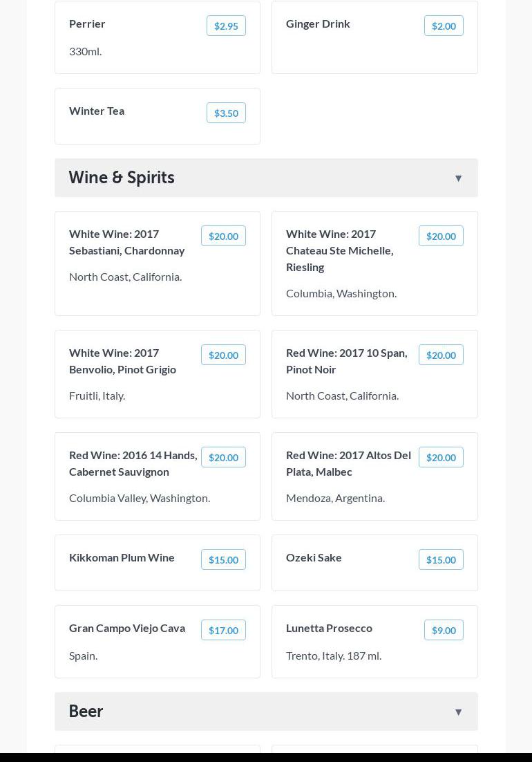Click Ozeki Sake $15.00 button
Screen dimensions: 532x762
pos(441,560)
